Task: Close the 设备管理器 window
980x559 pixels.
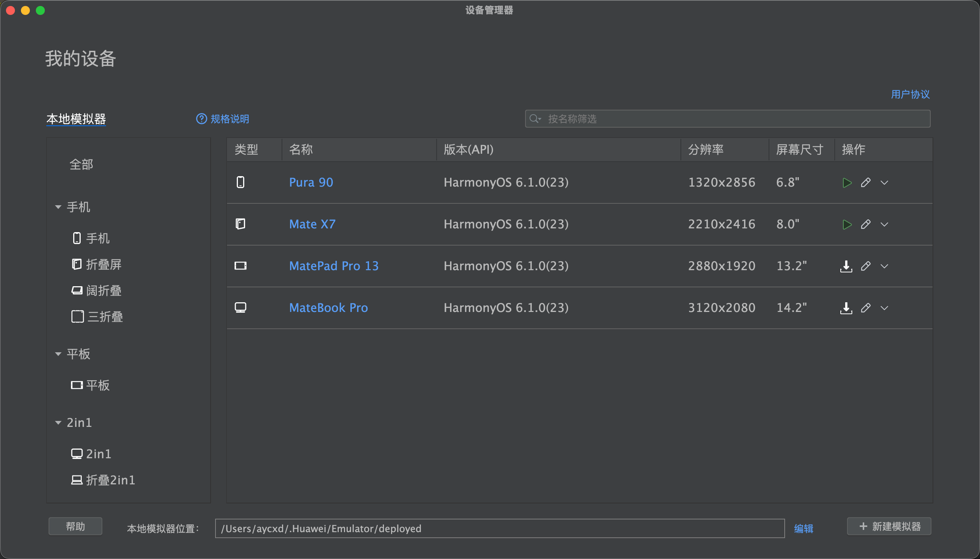Action: [x=10, y=10]
